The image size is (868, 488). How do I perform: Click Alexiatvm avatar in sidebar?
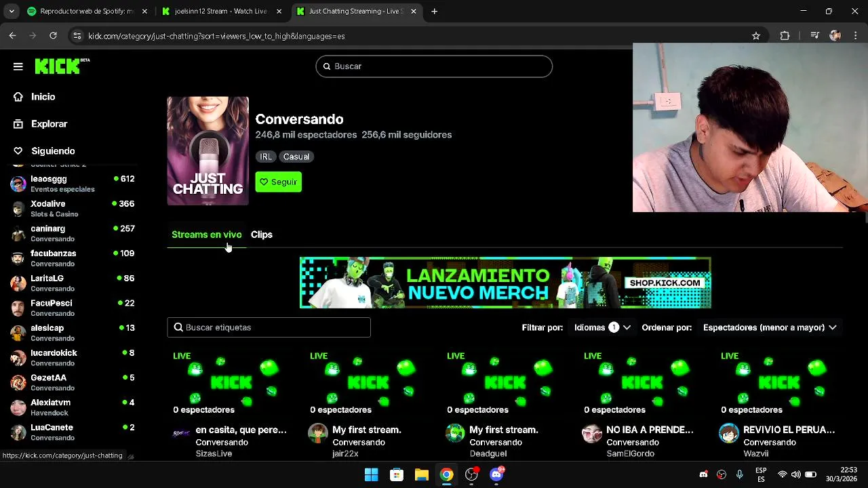(18, 407)
